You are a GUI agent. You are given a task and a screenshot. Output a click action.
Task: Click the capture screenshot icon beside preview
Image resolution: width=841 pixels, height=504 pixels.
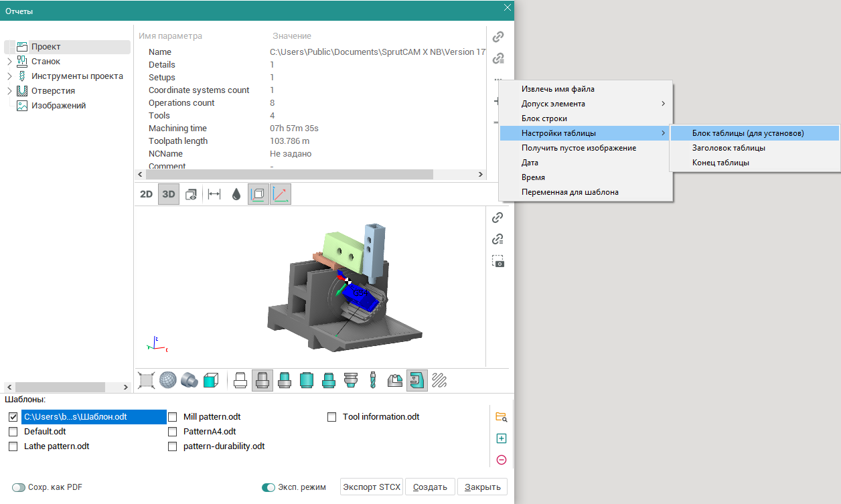click(498, 260)
